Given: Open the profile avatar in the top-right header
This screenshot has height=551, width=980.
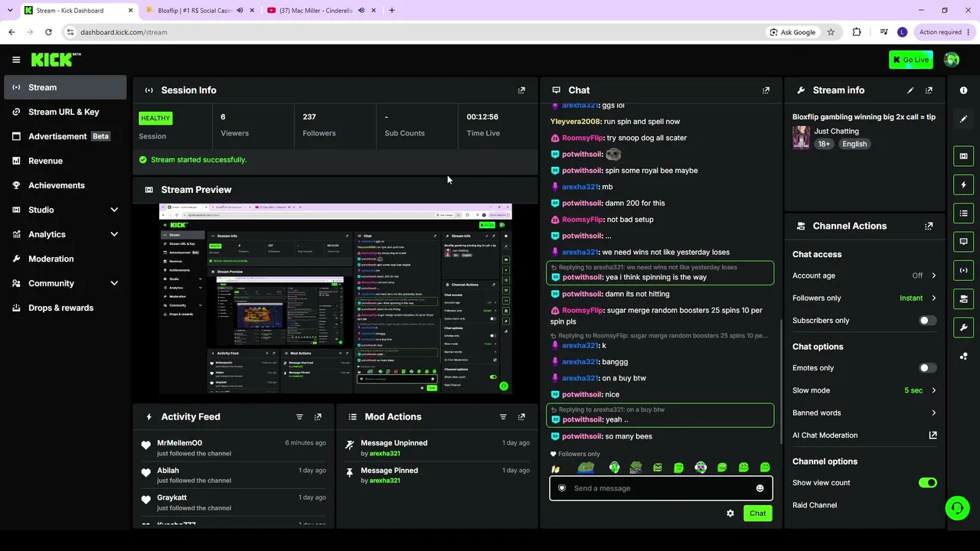Looking at the screenshot, I should click(x=952, y=60).
